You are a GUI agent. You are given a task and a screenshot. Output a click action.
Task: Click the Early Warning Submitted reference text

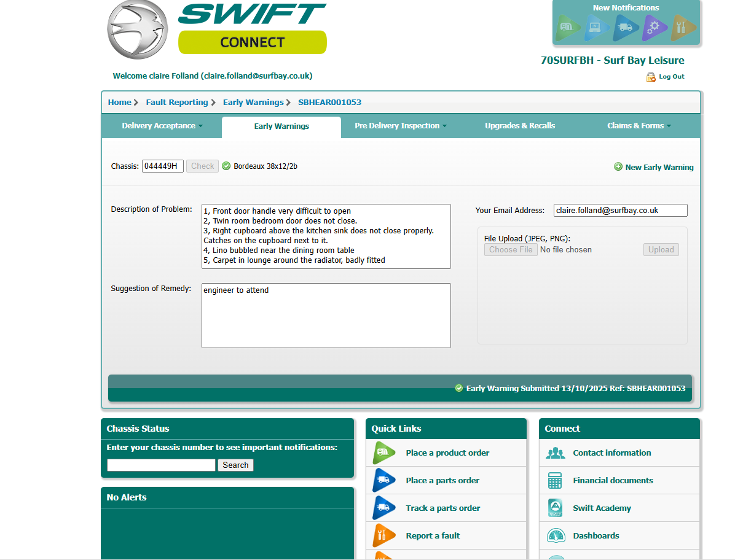(576, 388)
